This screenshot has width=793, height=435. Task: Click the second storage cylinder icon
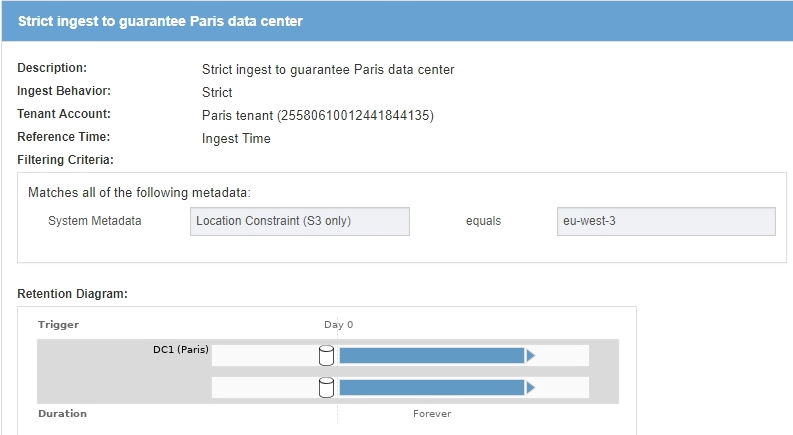tap(326, 387)
